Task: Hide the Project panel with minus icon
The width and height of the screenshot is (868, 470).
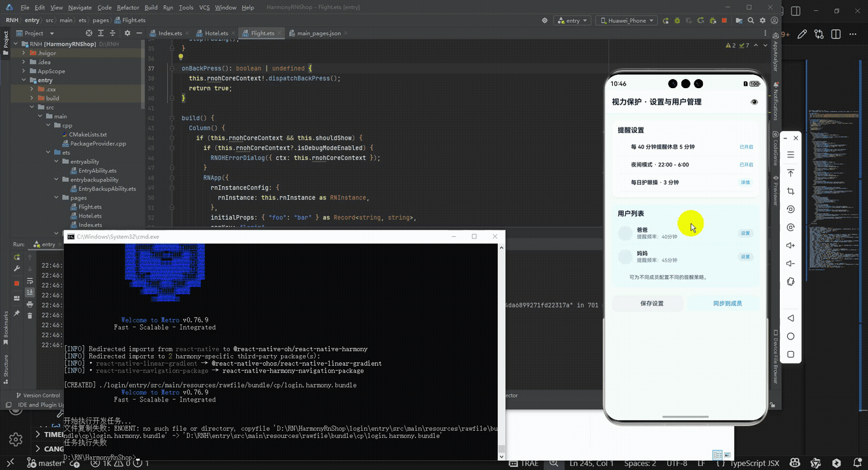Action: (138, 33)
